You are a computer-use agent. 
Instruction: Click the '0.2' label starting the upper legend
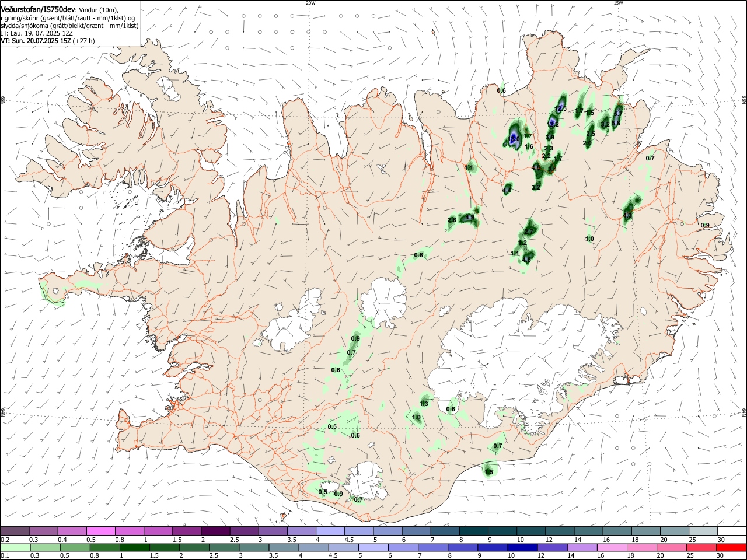pos(5,540)
